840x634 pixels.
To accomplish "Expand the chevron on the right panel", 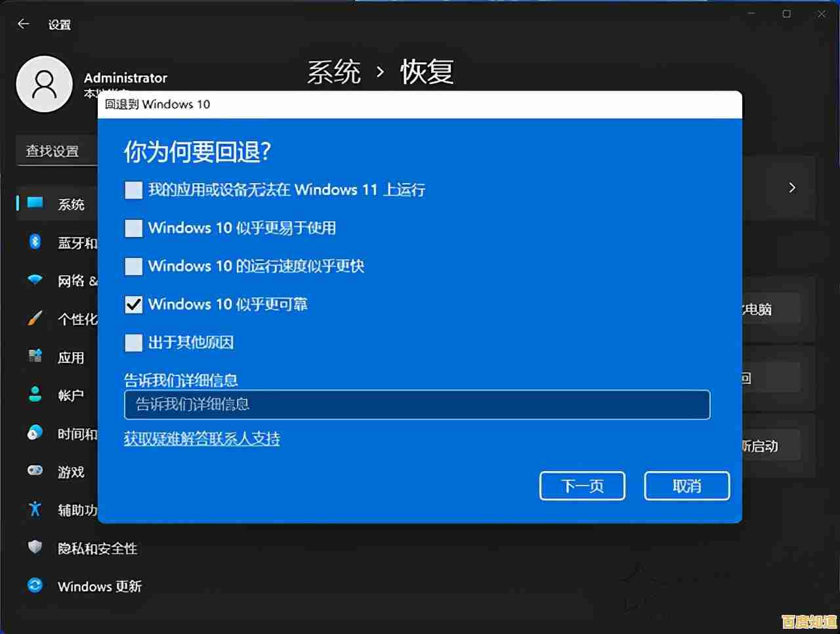I will [792, 188].
